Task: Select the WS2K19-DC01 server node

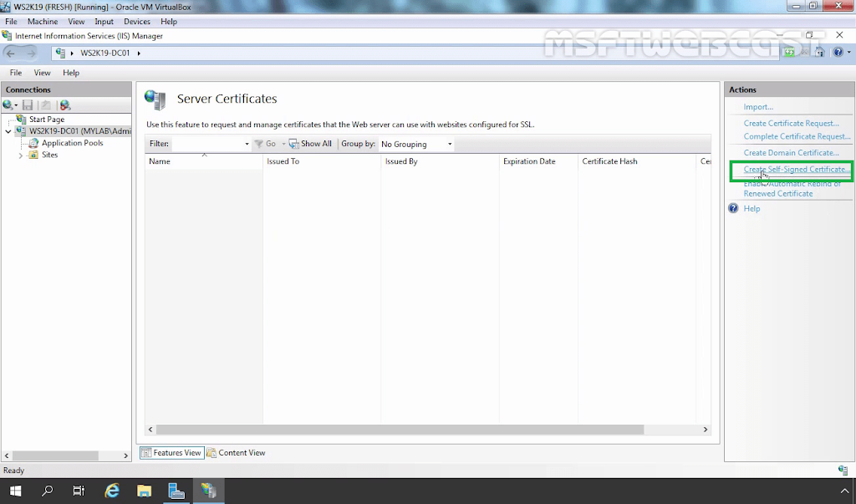Action: [x=79, y=131]
